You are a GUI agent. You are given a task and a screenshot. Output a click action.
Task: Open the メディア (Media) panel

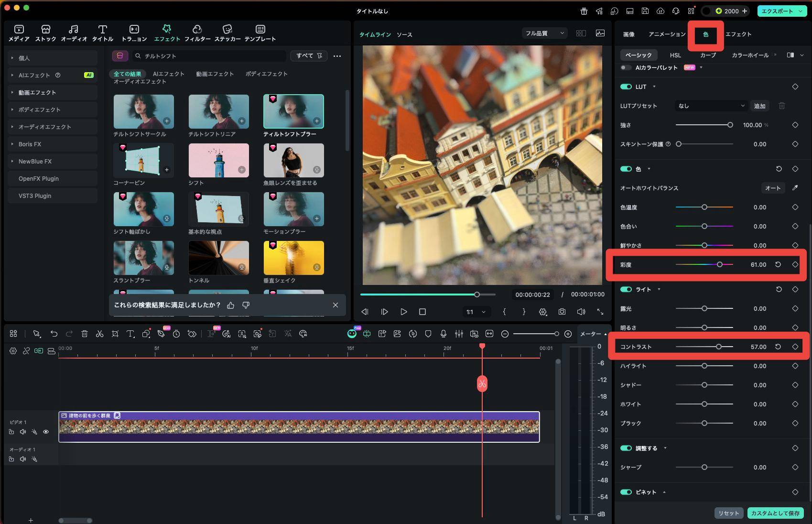19,33
